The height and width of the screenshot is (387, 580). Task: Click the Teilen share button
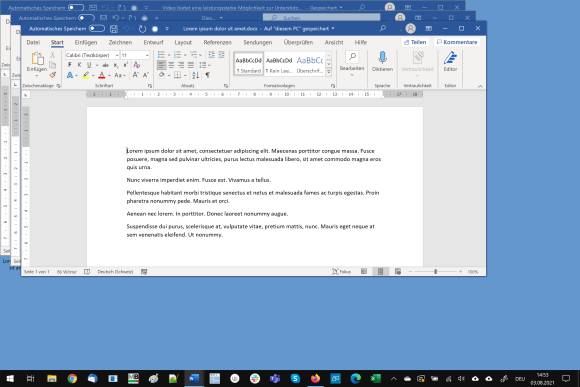pyautogui.click(x=415, y=42)
